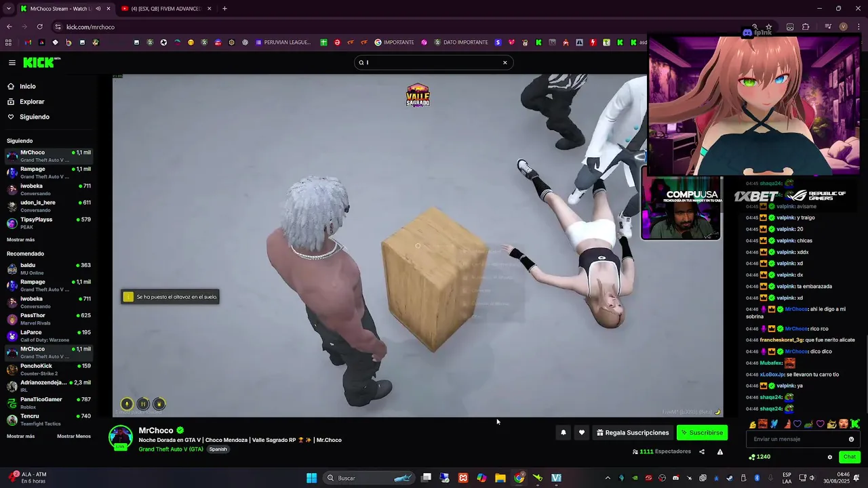Open the browser apps grid icon
This screenshot has width=868, height=488.
click(8, 42)
